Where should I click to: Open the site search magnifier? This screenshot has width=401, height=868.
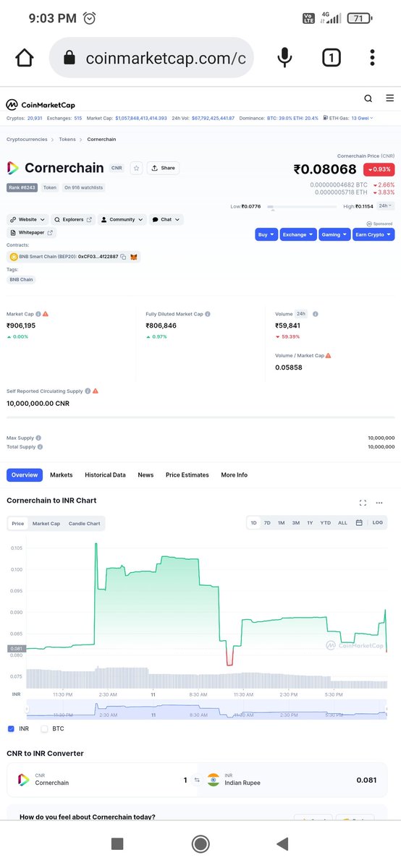[x=368, y=99]
